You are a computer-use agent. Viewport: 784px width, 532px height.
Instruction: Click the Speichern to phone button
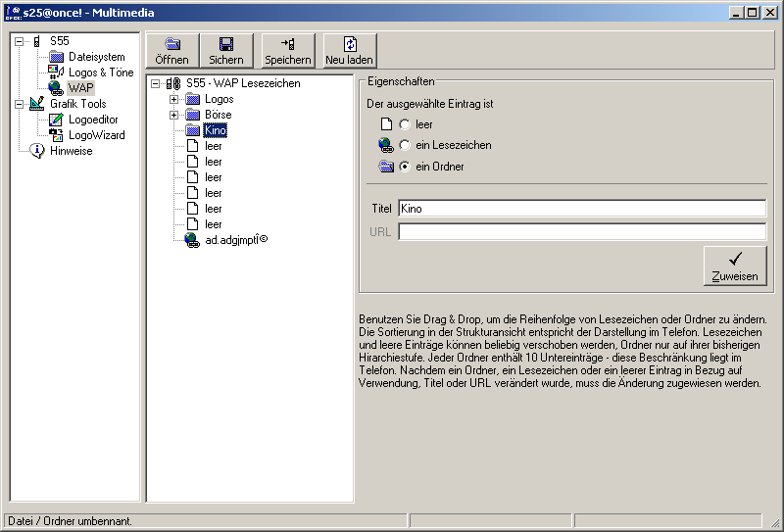coord(288,51)
